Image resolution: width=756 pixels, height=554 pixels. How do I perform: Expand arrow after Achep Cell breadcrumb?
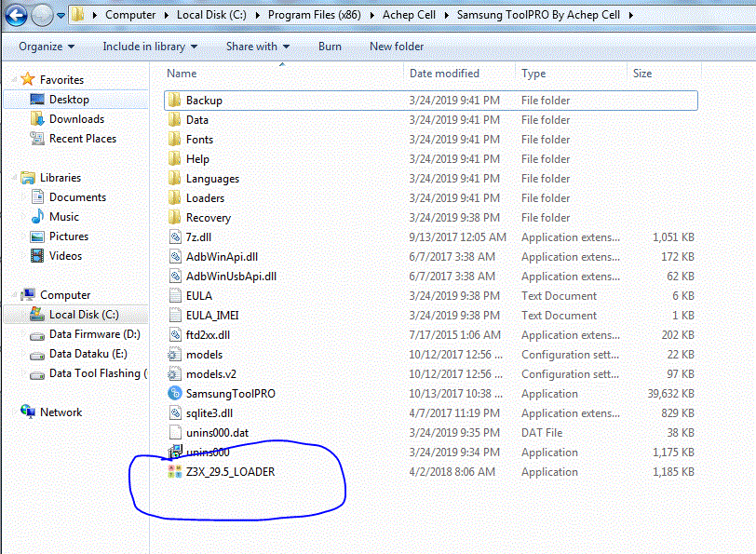(x=446, y=16)
